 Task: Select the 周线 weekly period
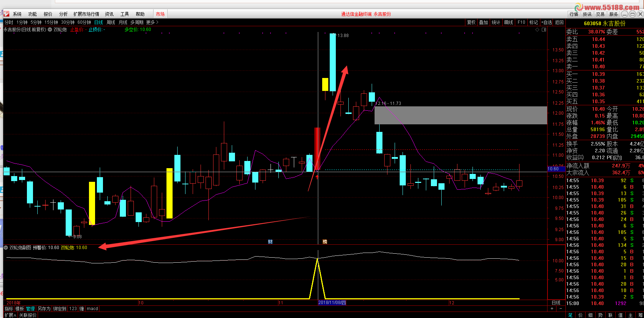111,22
